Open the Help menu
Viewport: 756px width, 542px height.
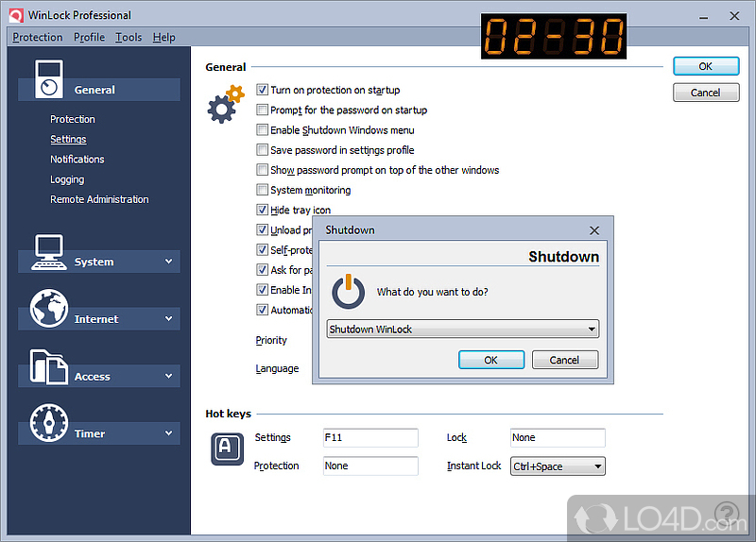163,37
